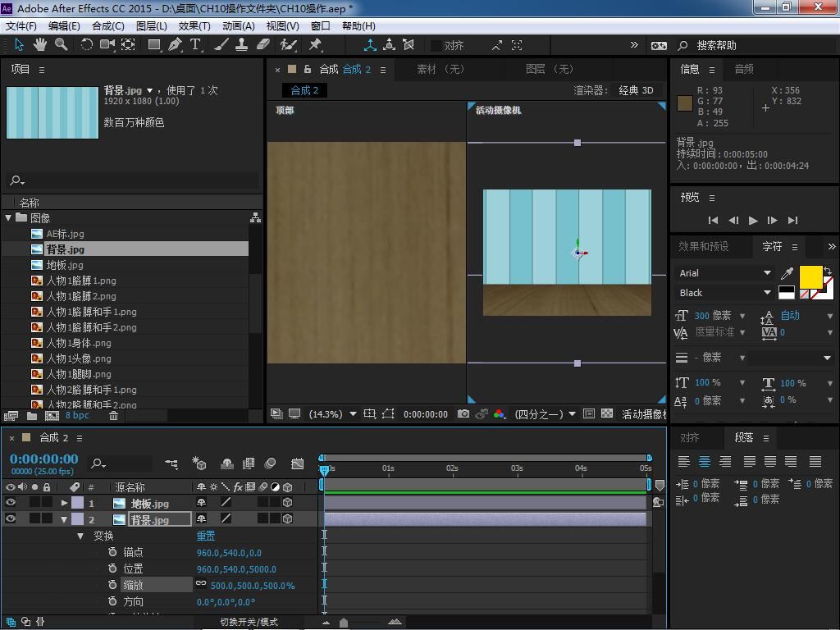The width and height of the screenshot is (840, 630).
Task: Toggle scale constrain proportions link
Action: (x=201, y=583)
